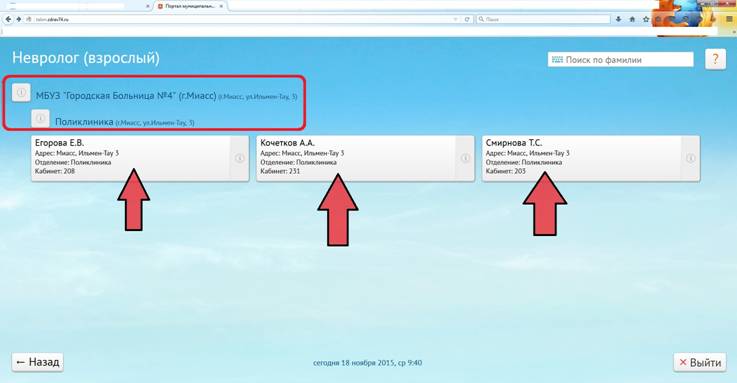Choose doctor Кочетков А.А. card
737x383 pixels.
[x=365, y=158]
